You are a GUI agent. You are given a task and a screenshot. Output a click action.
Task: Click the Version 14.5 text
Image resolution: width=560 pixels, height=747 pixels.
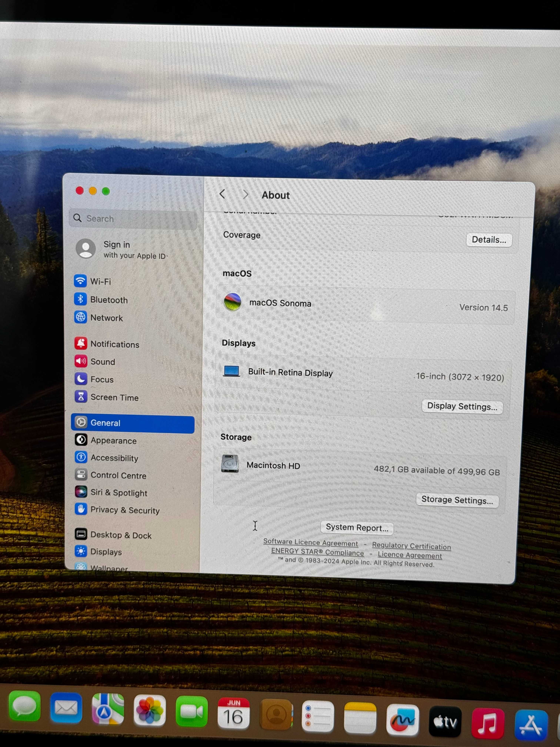[483, 308]
